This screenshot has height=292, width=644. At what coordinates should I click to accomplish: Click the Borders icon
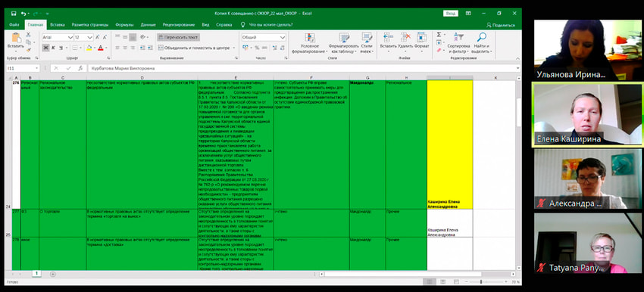[75, 48]
